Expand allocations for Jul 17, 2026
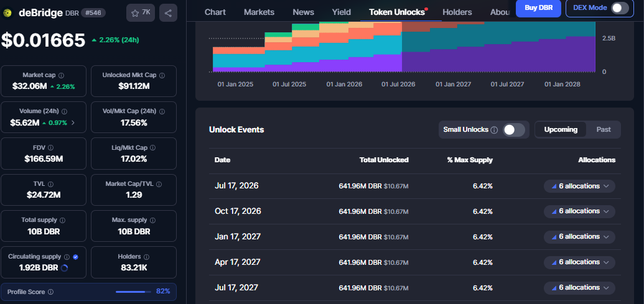This screenshot has width=644, height=304. point(579,187)
